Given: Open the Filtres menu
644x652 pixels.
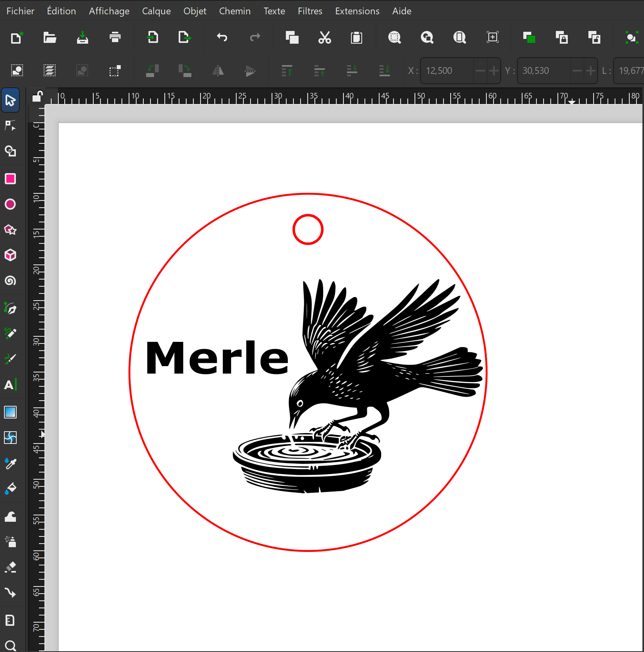Looking at the screenshot, I should pyautogui.click(x=310, y=11).
